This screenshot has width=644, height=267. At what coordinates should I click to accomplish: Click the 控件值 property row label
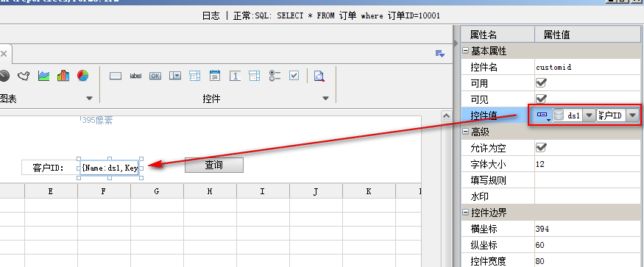pyautogui.click(x=484, y=115)
